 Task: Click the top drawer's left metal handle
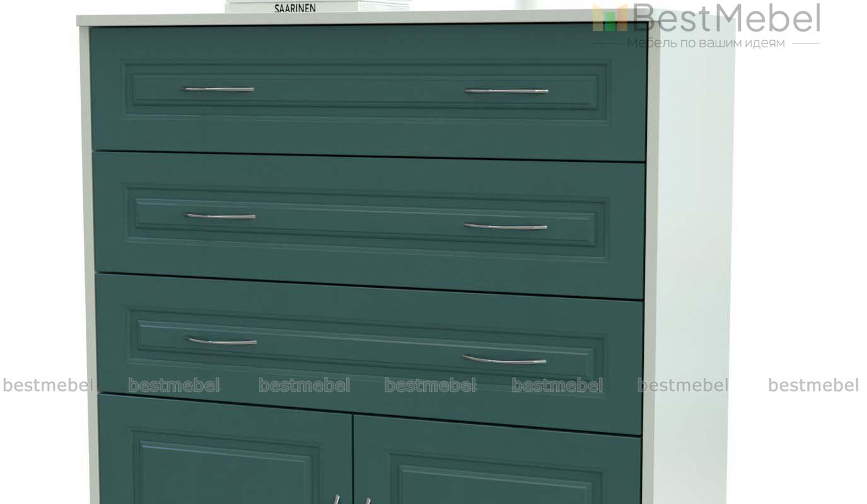(x=218, y=89)
